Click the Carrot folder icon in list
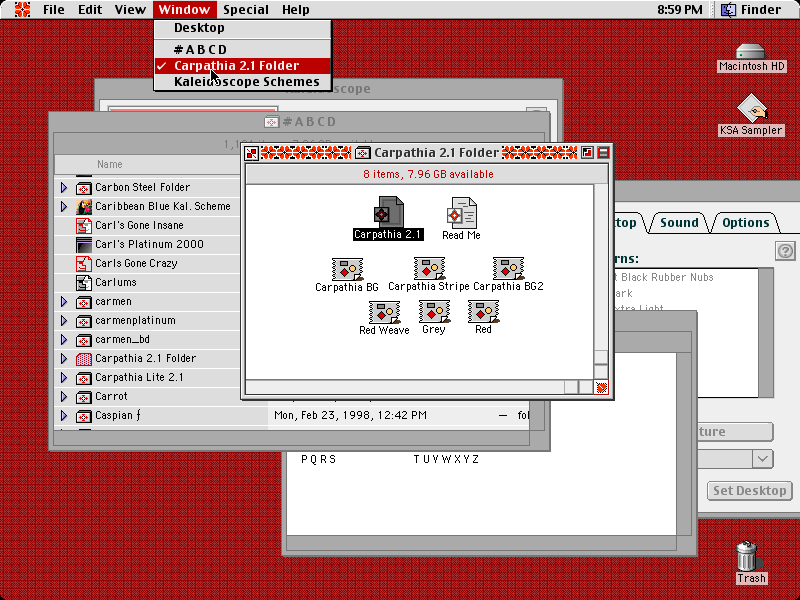This screenshot has width=800, height=600. click(x=84, y=396)
